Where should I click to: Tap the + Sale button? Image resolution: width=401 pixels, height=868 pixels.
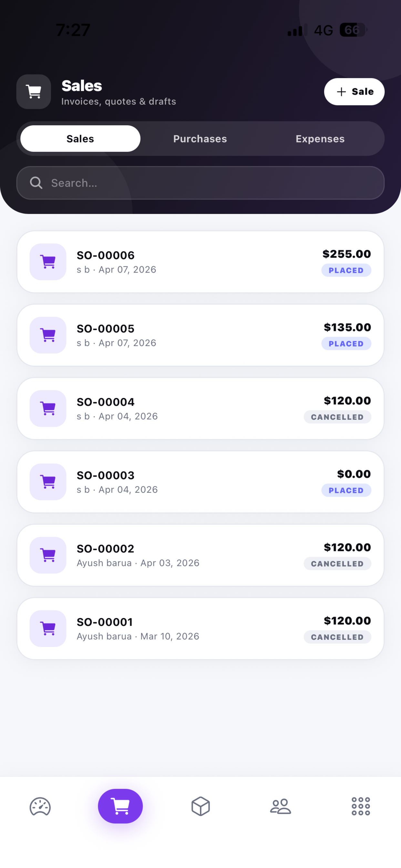click(x=354, y=92)
